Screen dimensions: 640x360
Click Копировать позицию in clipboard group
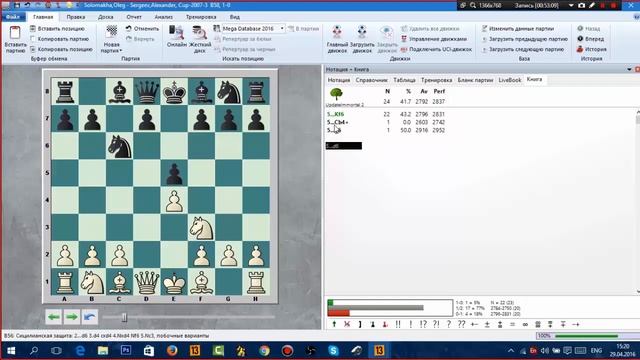[x=61, y=49]
